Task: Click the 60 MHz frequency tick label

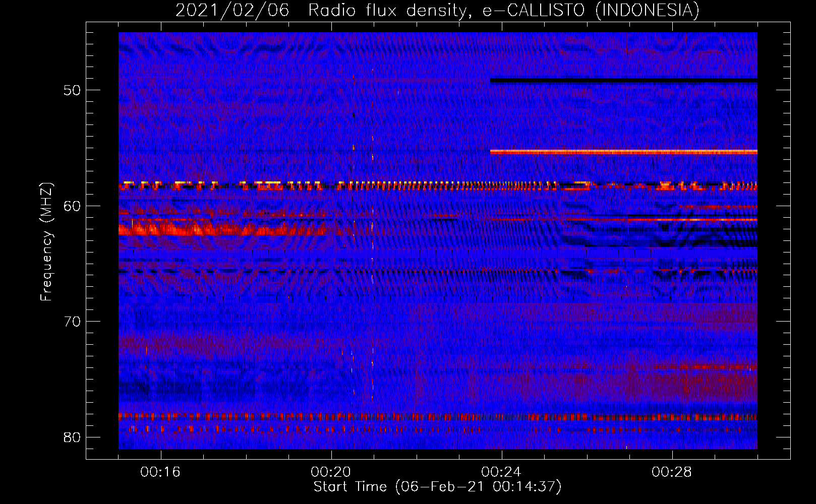Action: [72, 206]
